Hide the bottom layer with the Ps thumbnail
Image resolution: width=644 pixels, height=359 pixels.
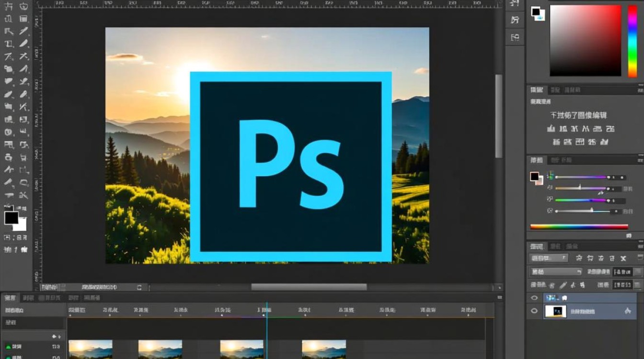tap(534, 311)
